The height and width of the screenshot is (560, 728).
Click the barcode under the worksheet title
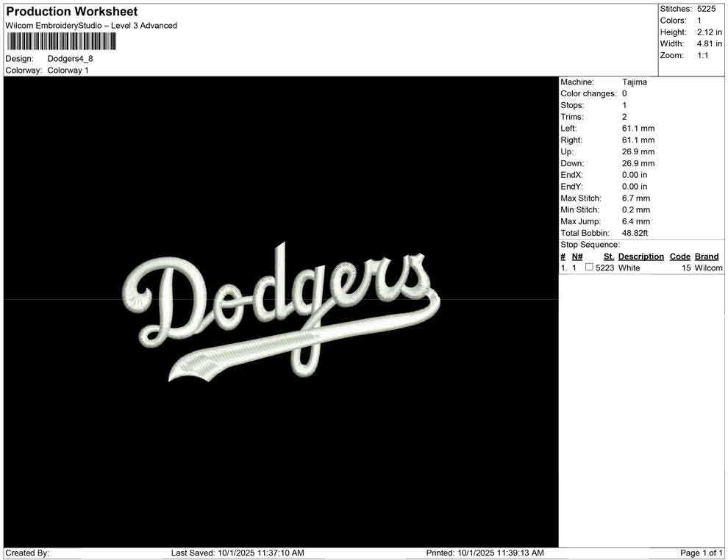click(61, 42)
